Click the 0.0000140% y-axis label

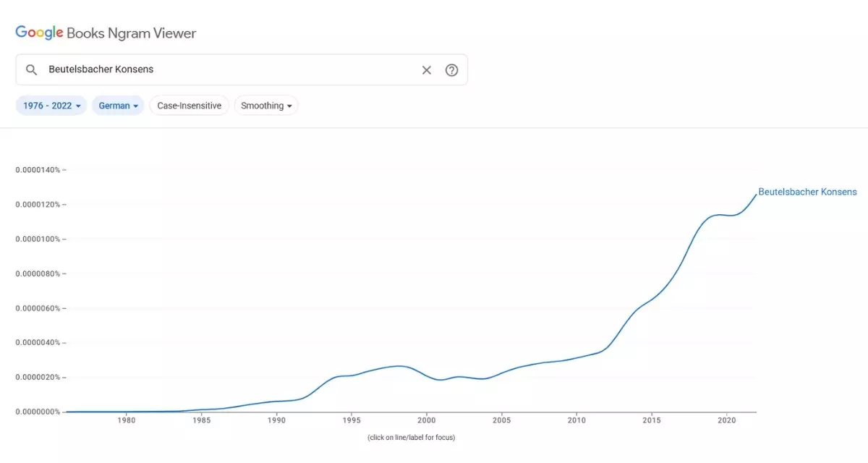click(39, 169)
